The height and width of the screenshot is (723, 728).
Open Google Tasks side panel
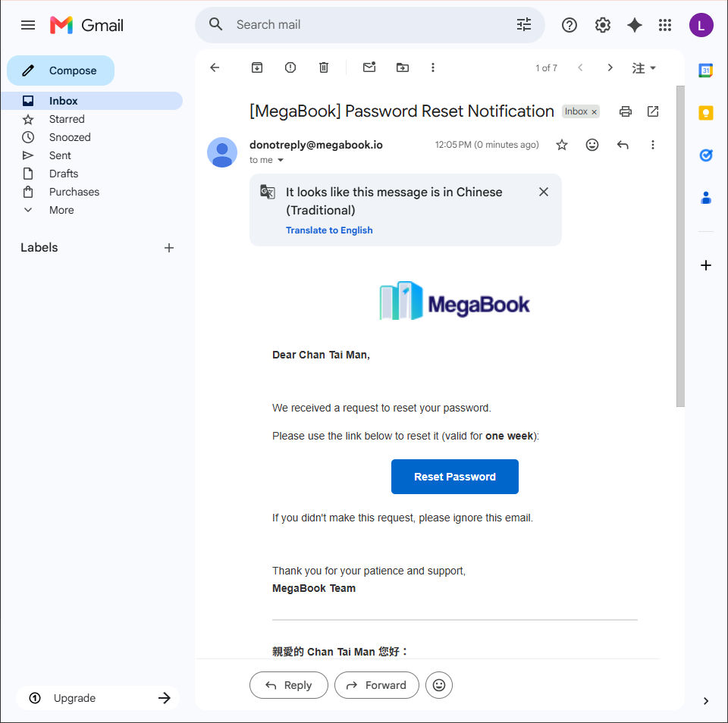[x=706, y=155]
